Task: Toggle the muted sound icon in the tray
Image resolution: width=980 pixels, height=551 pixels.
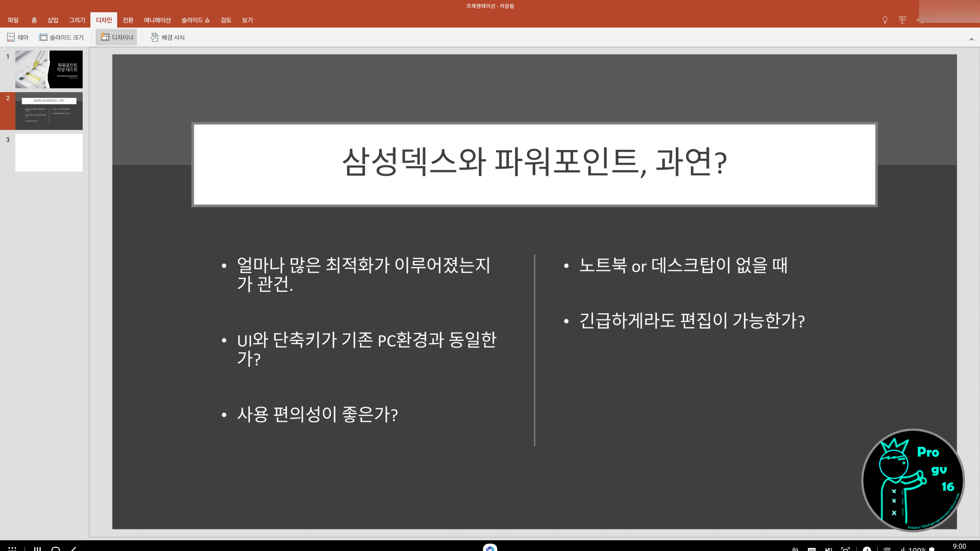Action: click(828, 549)
